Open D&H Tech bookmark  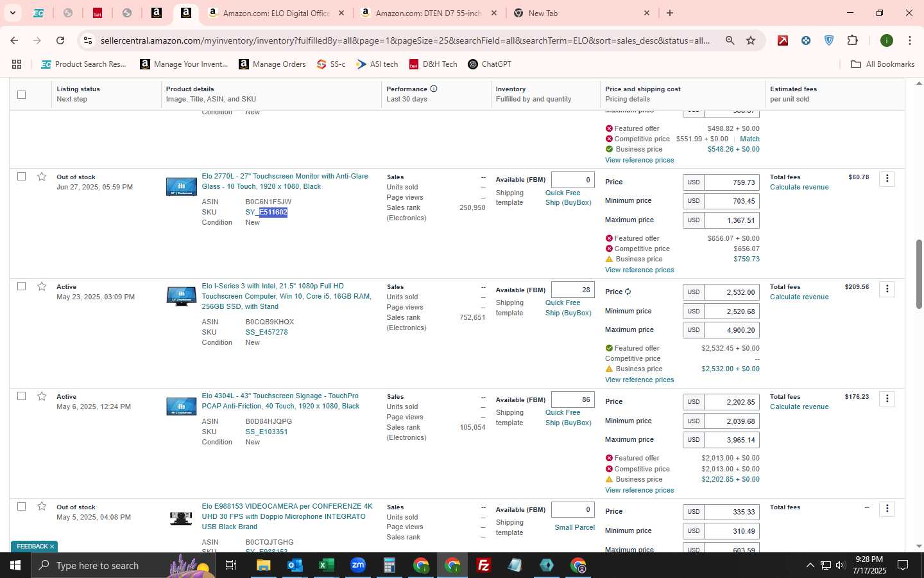[x=433, y=64]
